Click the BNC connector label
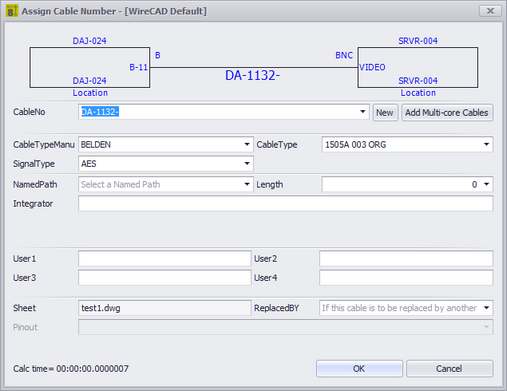507x391 pixels. [x=344, y=55]
